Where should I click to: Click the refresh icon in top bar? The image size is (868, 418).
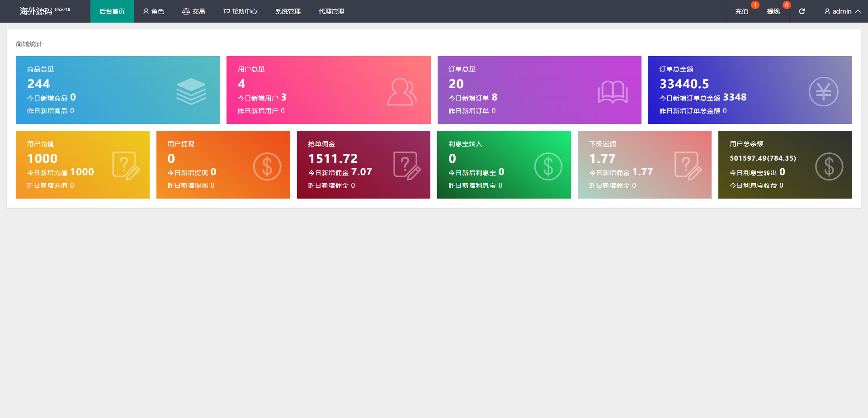[802, 11]
